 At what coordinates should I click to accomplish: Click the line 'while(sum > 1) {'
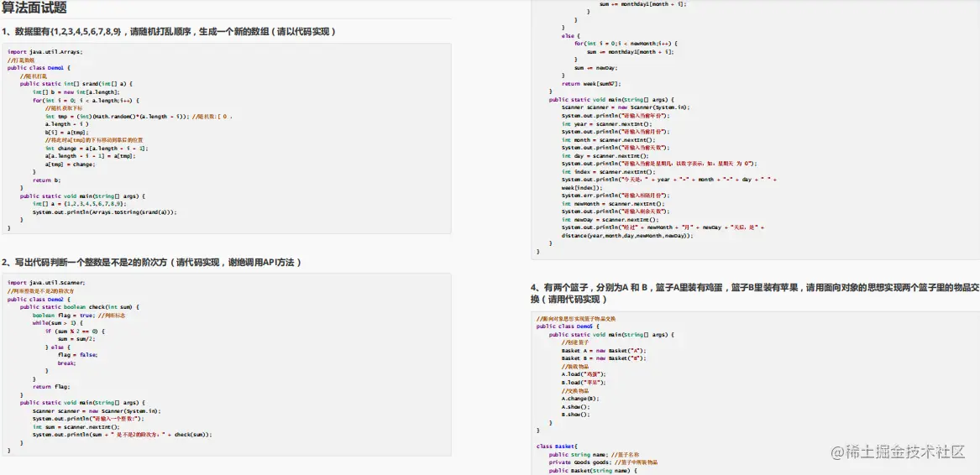(57, 323)
